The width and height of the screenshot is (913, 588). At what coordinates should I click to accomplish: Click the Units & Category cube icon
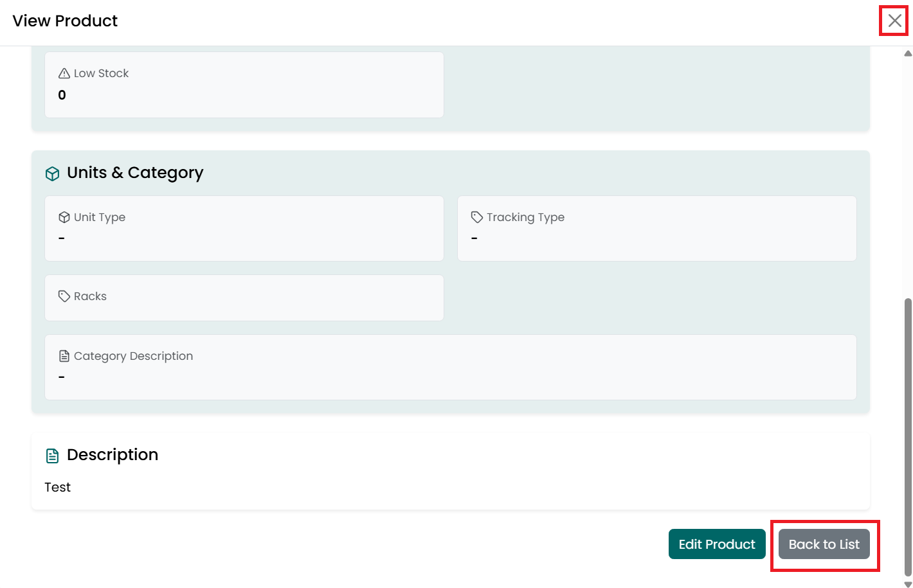(53, 174)
